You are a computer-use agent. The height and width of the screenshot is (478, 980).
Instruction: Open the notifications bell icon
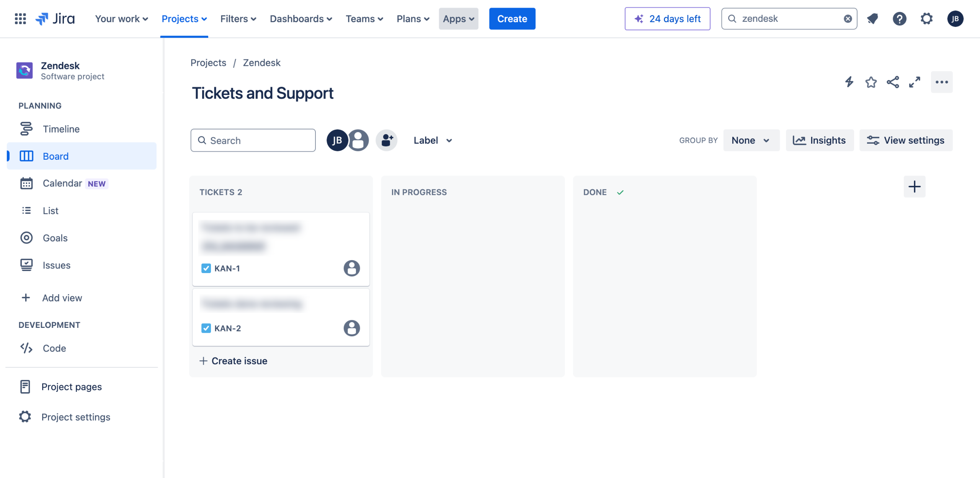coord(872,18)
